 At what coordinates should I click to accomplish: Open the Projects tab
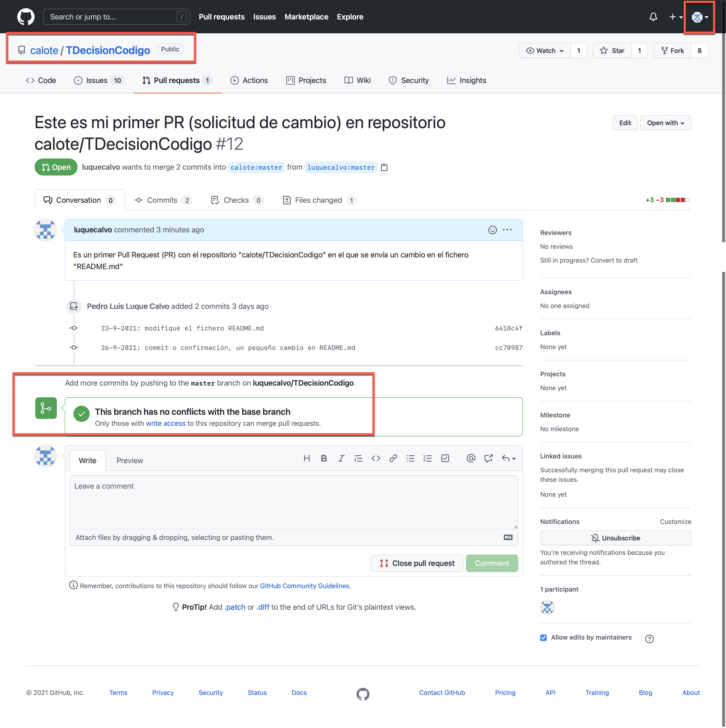[x=306, y=80]
